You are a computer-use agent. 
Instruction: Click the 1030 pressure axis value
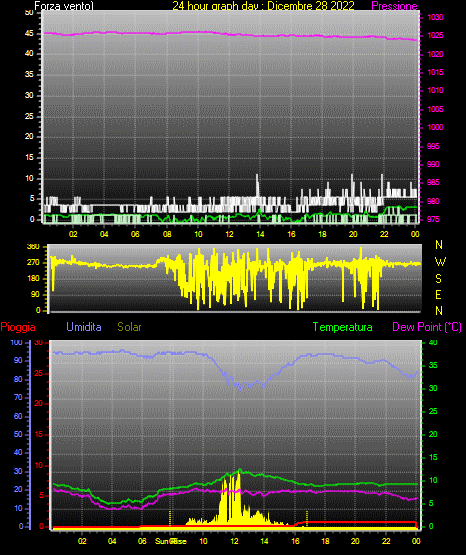click(435, 17)
